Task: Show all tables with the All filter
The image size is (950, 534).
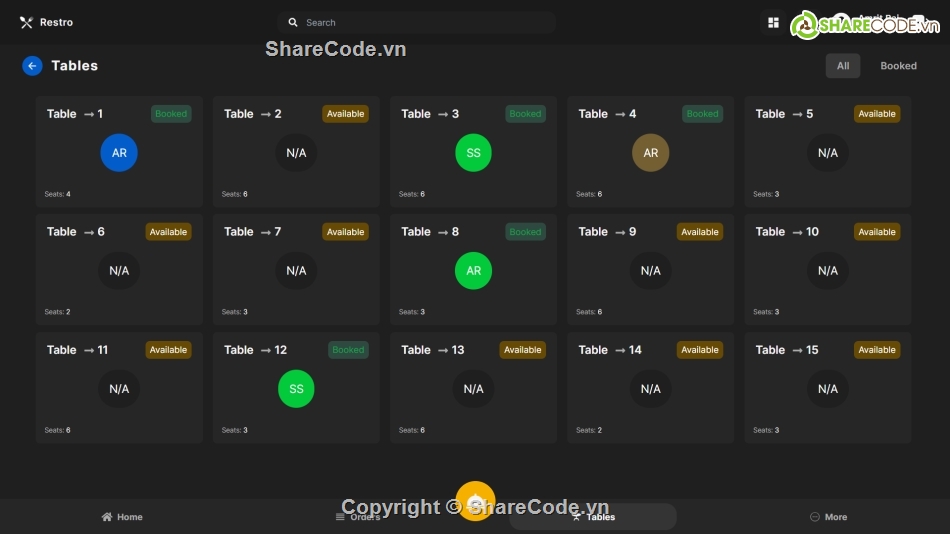Action: [842, 66]
